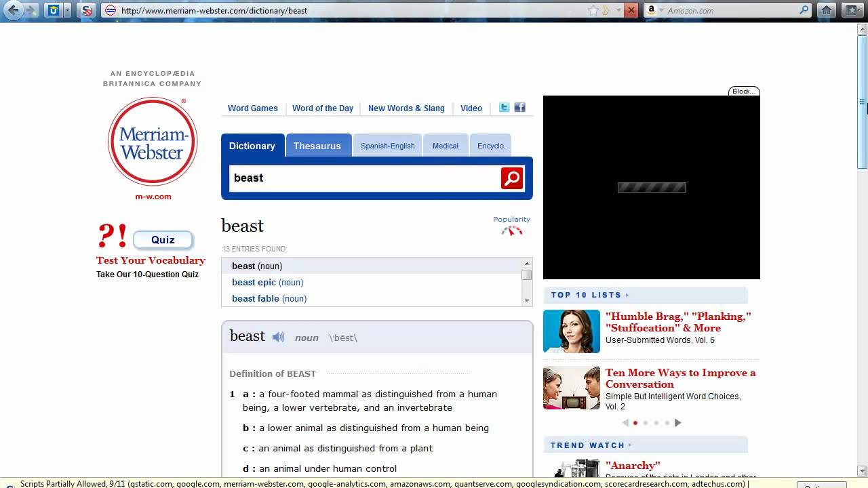Select the Dictionary tab
This screenshot has height=488, width=868.
(252, 146)
